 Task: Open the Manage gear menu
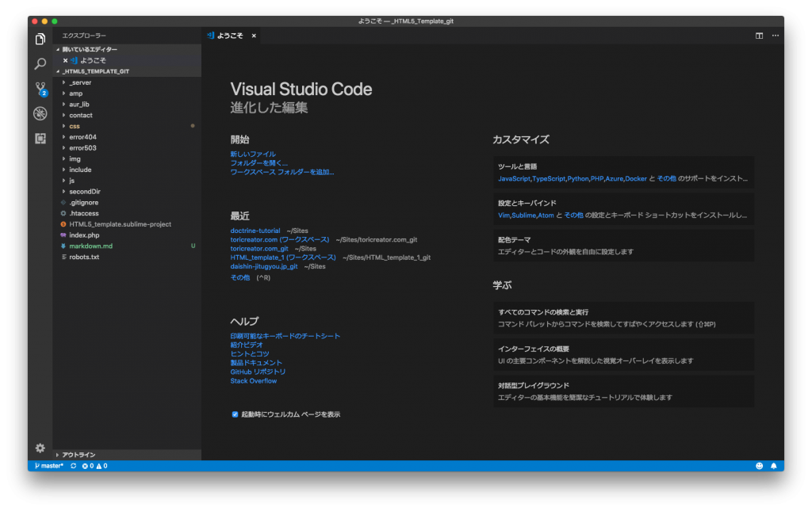[40, 448]
